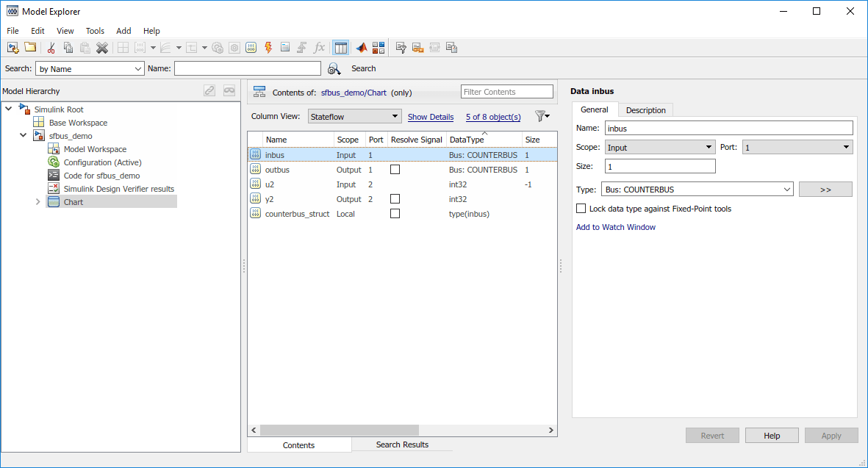Screen dimensions: 868x468
Task: Click the Cut scissors icon in toolbar
Action: click(x=51, y=48)
